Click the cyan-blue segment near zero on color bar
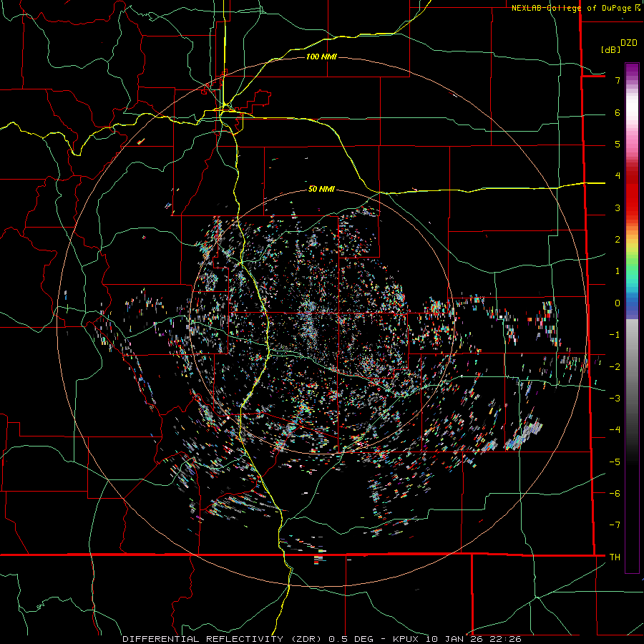Screen dimensions: 644x644 632,296
